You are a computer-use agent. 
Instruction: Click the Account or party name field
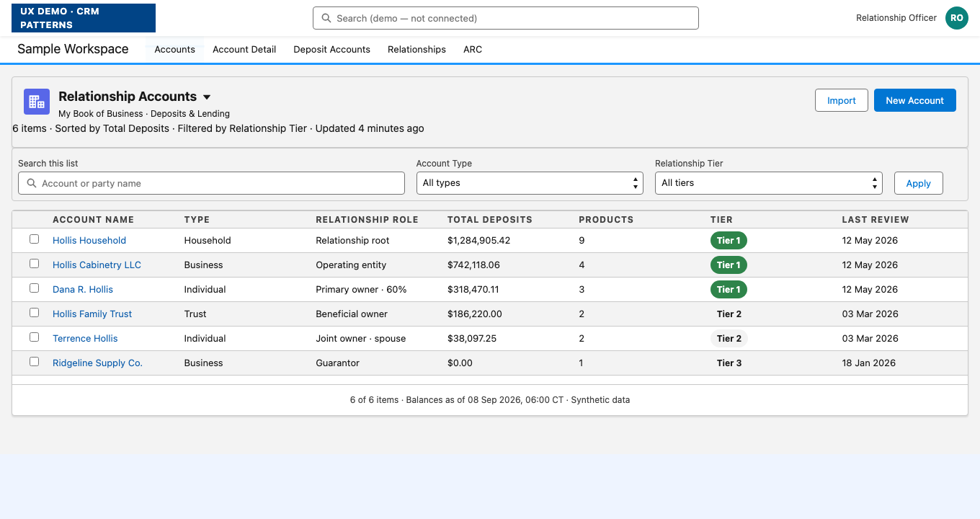pos(211,183)
